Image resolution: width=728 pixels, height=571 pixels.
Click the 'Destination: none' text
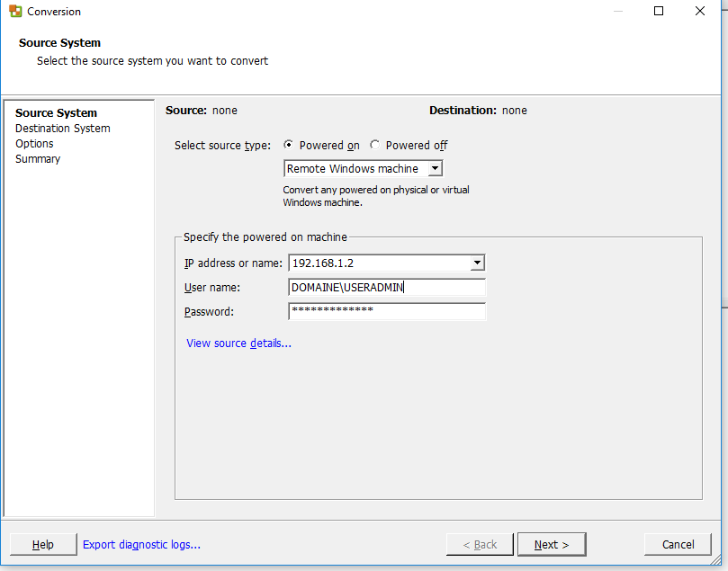pos(478,111)
